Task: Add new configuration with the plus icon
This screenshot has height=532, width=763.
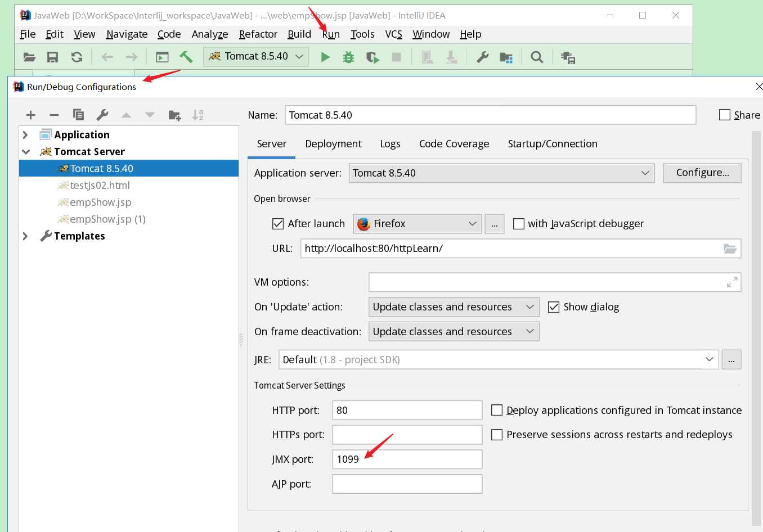Action: [x=31, y=115]
